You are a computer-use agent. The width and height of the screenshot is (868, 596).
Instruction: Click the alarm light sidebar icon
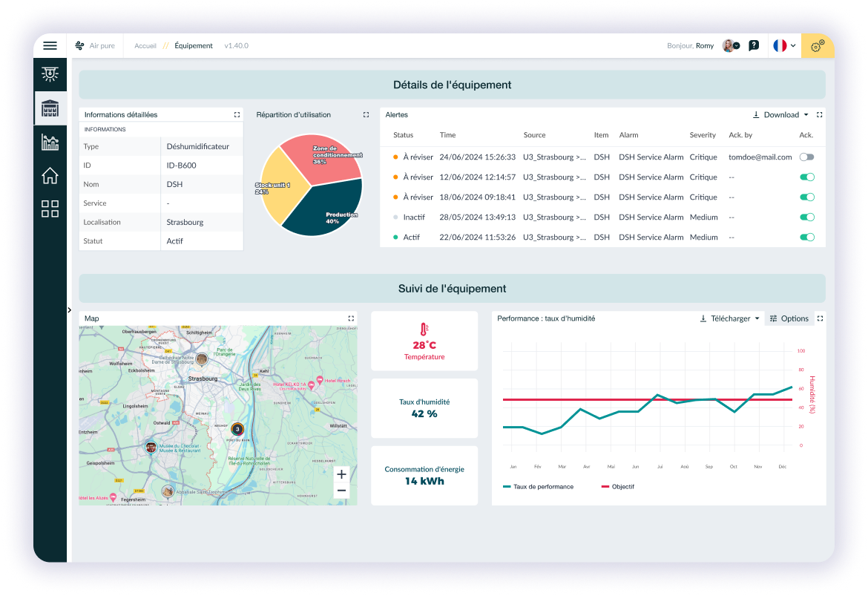tap(50, 73)
